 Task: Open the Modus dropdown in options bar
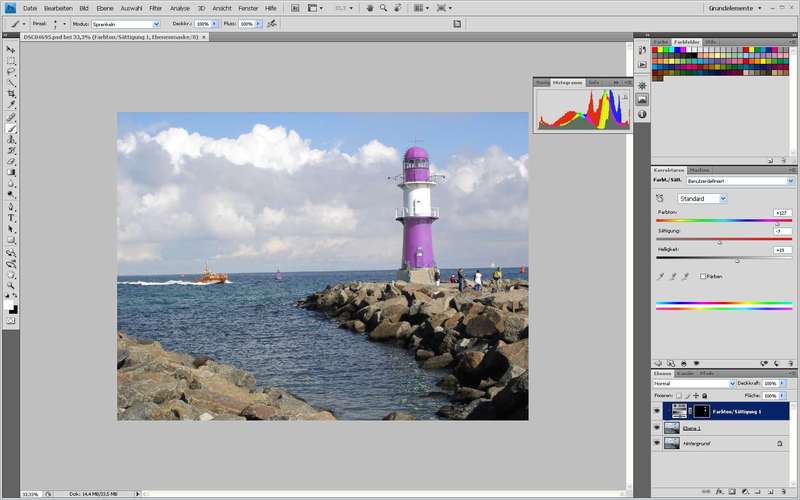(125, 23)
